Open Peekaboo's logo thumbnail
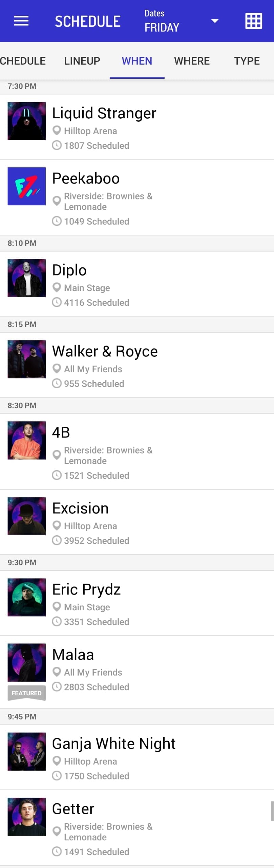Viewport: 274px width, 868px height. point(27,186)
